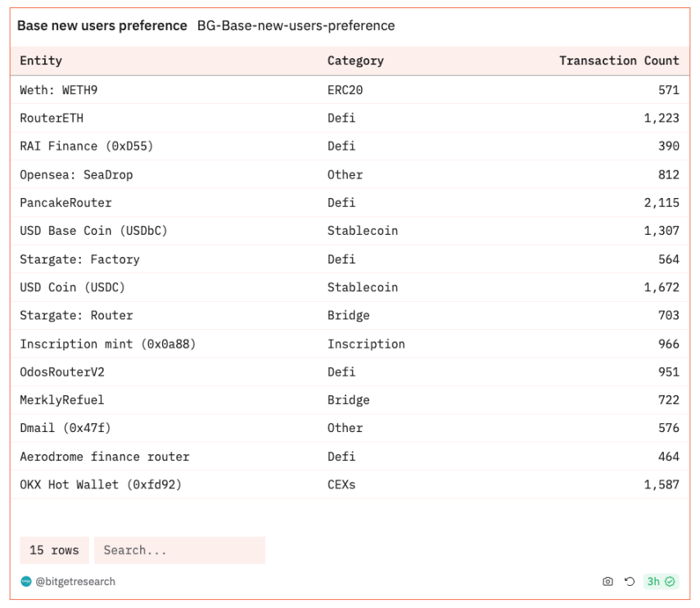Sort by the Entity column header
The height and width of the screenshot is (608, 700).
(41, 61)
